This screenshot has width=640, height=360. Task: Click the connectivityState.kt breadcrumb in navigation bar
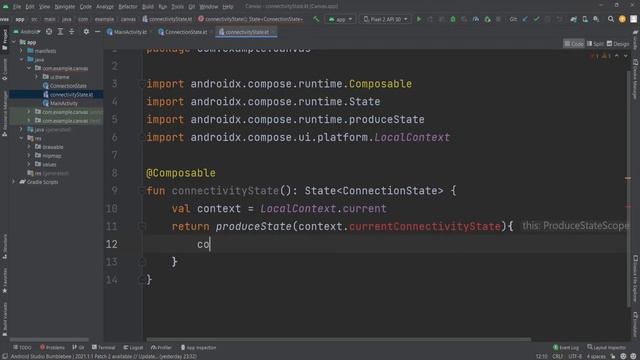coord(167,19)
